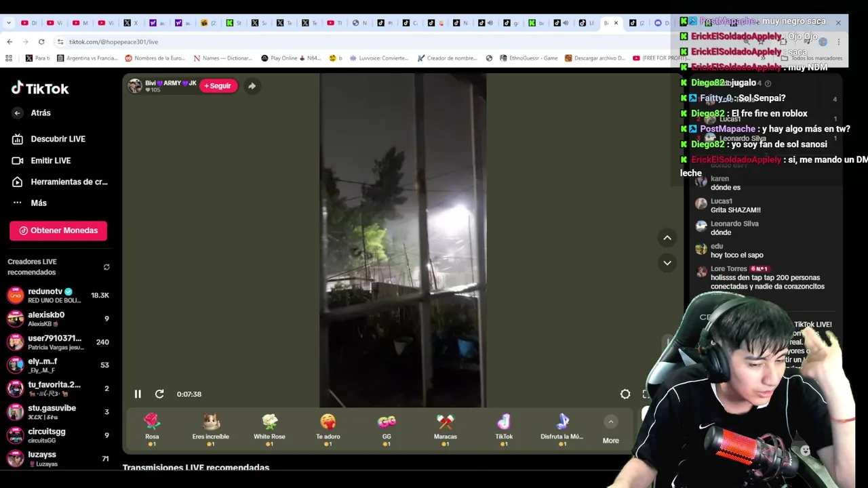Send the Maracas gift

tap(446, 430)
